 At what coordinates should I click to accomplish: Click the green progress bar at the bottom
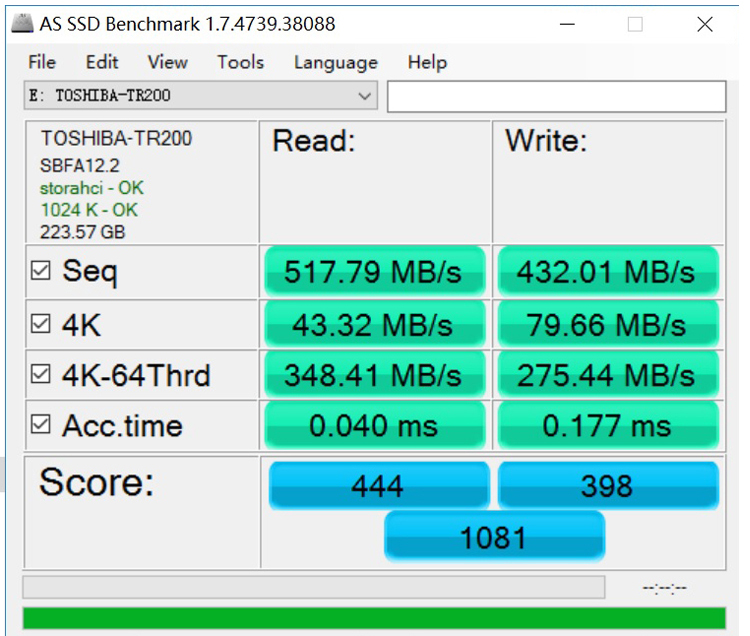pos(374,618)
